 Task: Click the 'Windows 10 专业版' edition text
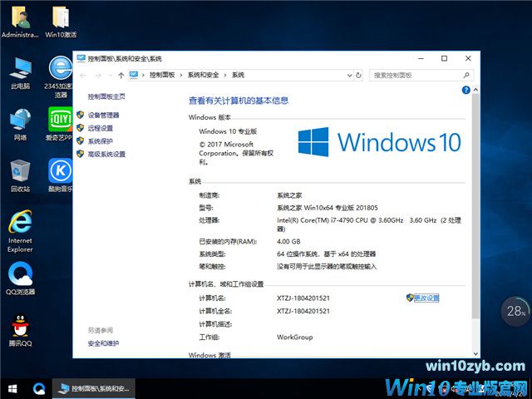(x=228, y=131)
